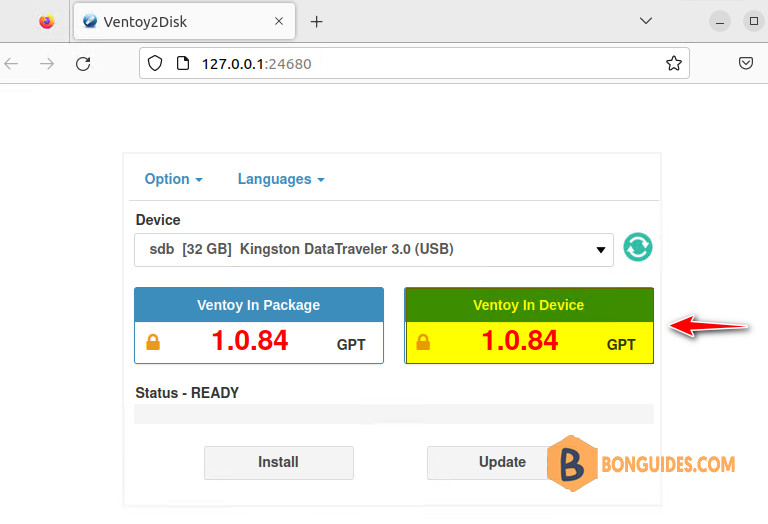The height and width of the screenshot is (524, 768).
Task: Click the page info document icon
Action: pyautogui.click(x=183, y=63)
